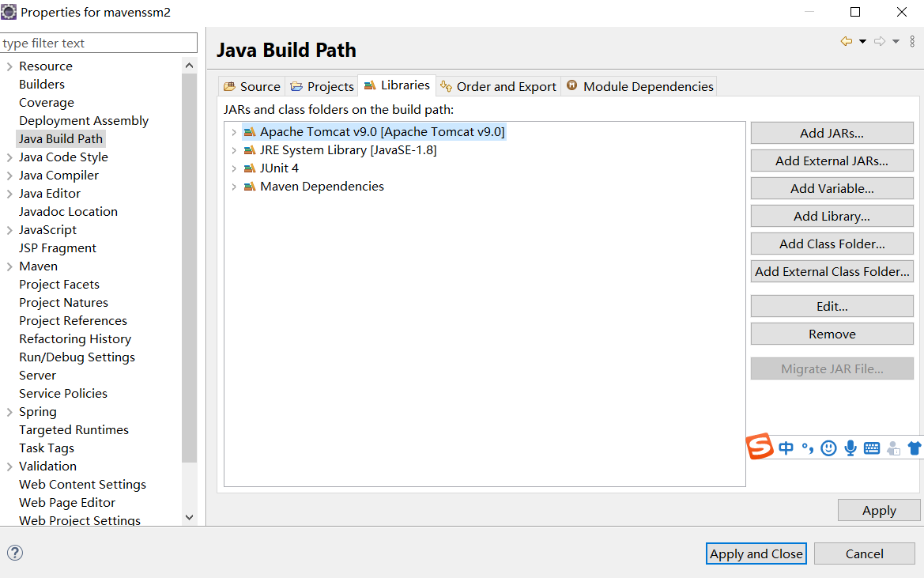The image size is (924, 578).
Task: Click the Add Variable... button
Action: [832, 188]
